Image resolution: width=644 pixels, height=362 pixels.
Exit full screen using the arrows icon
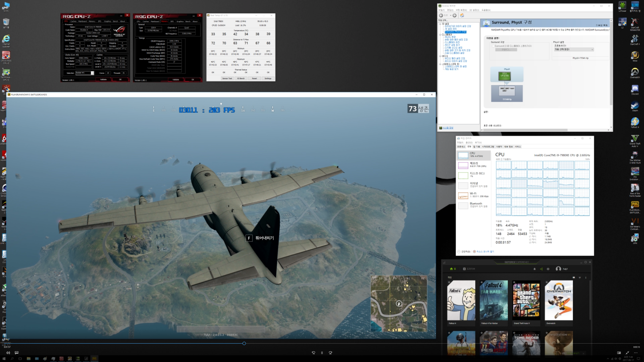[627, 353]
